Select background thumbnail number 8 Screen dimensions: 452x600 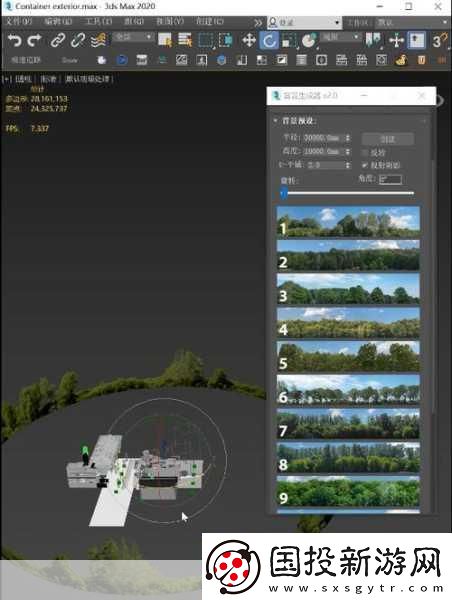(348, 457)
